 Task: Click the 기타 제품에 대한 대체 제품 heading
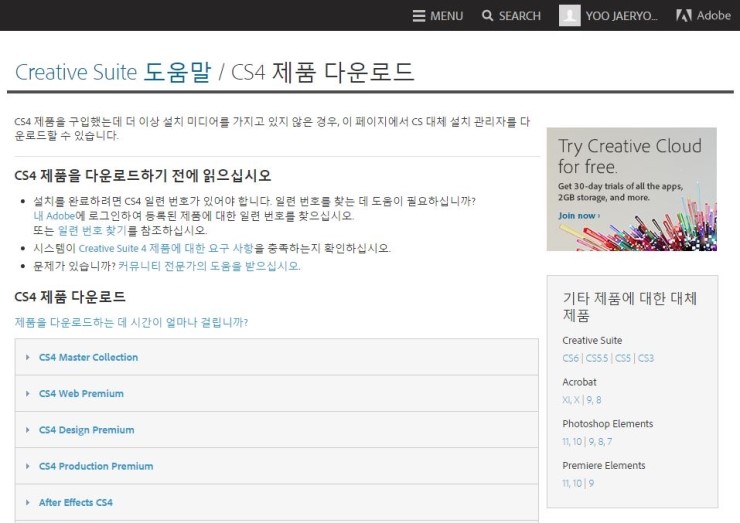coord(630,306)
